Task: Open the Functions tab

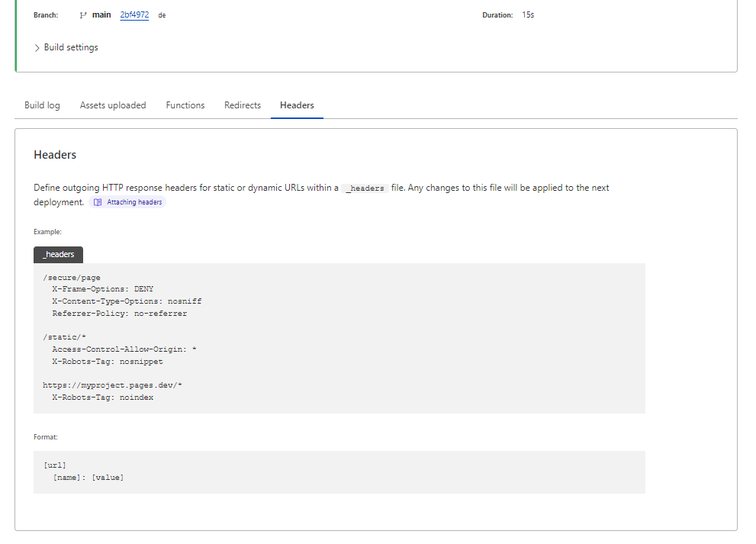Action: (x=185, y=105)
